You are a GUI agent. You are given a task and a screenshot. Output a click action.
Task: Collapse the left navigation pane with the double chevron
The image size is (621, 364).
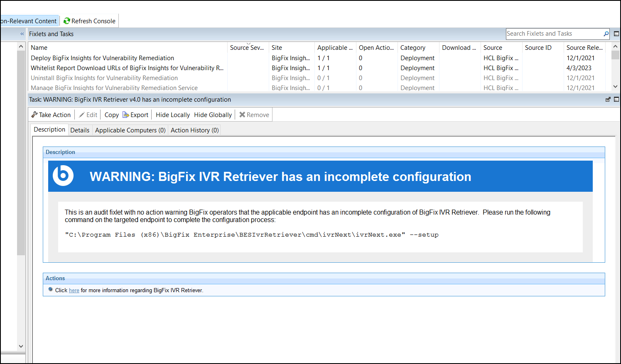tap(22, 34)
